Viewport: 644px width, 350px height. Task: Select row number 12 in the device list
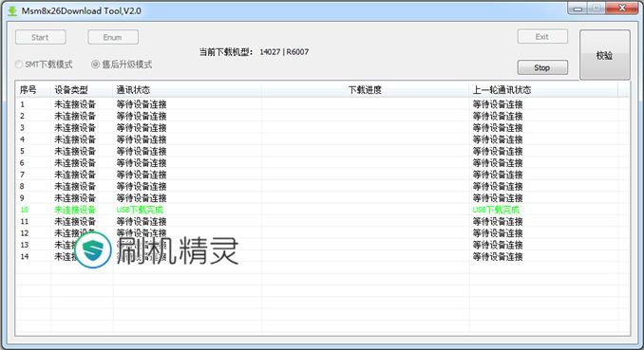(322, 233)
